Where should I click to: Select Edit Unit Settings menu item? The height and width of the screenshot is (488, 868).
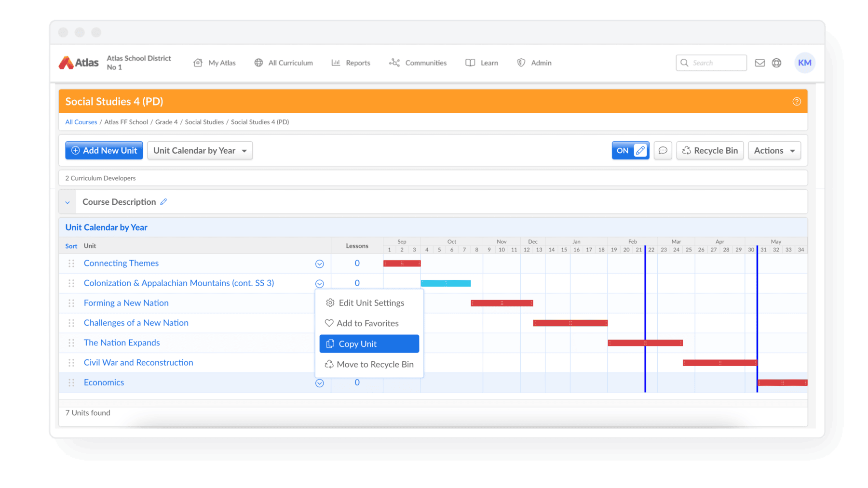(369, 303)
